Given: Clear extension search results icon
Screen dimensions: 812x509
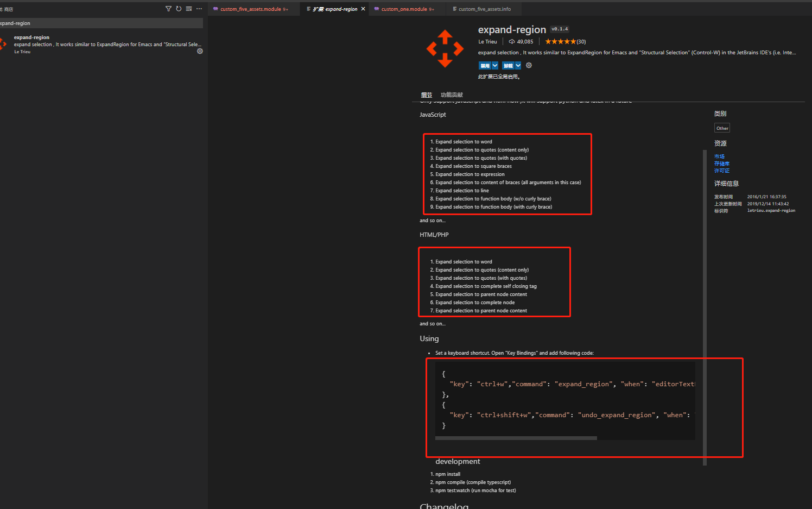Looking at the screenshot, I should (189, 9).
